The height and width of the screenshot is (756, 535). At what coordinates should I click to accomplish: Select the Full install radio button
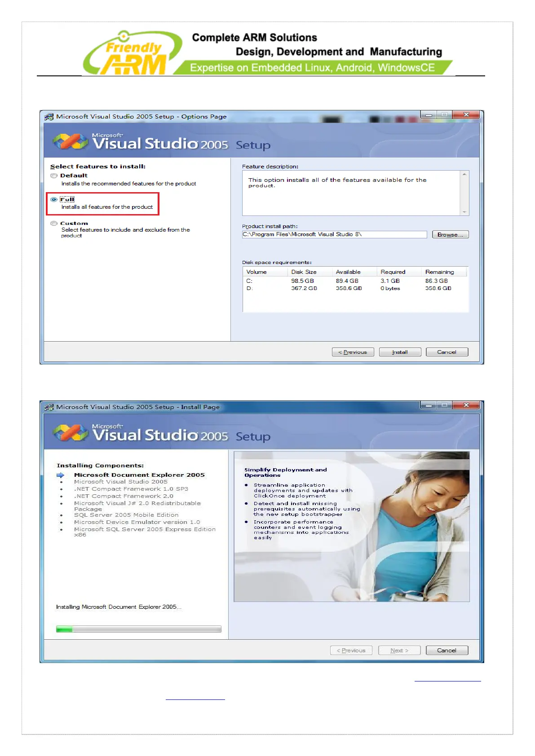click(54, 199)
